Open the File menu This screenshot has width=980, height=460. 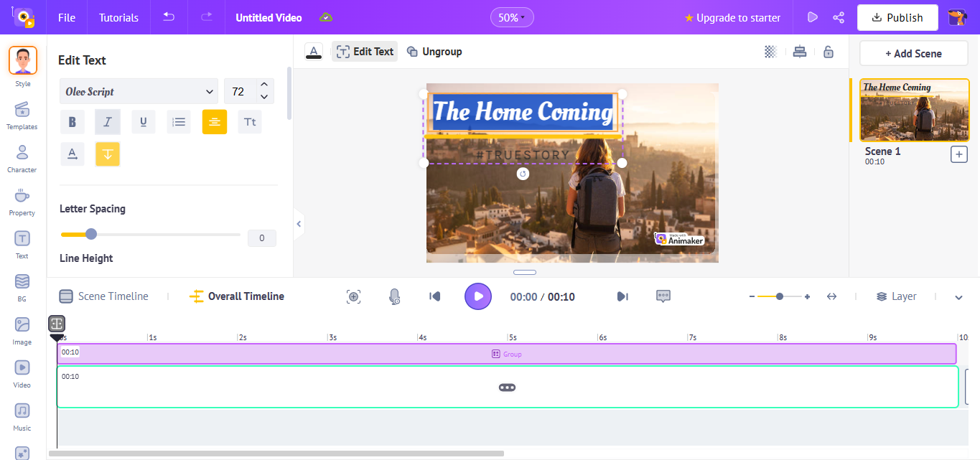(67, 17)
